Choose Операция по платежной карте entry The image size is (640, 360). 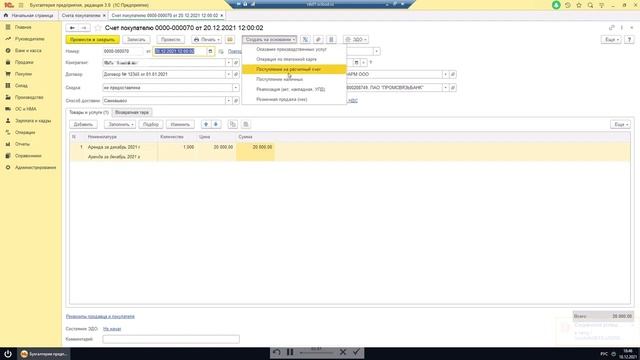294,59
